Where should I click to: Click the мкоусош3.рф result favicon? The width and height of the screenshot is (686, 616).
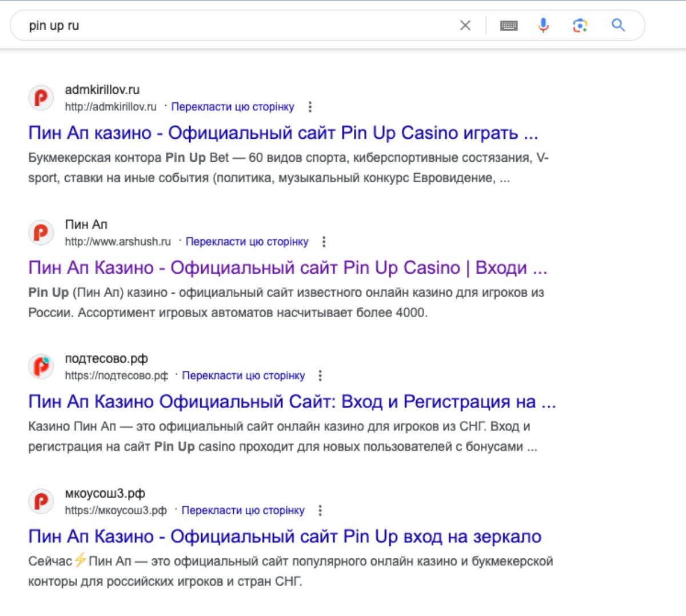(41, 501)
